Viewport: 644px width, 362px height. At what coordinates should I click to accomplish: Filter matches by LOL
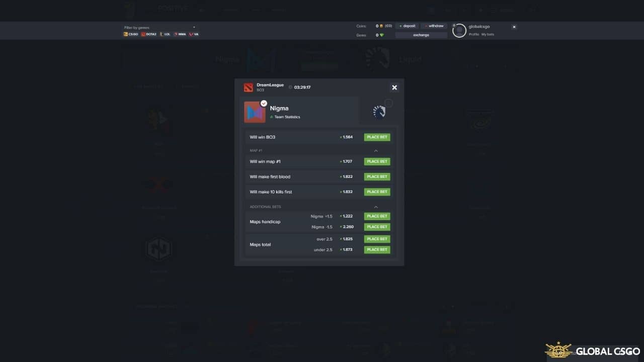[165, 34]
